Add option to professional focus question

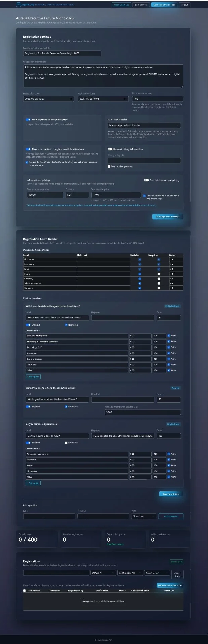click(33, 377)
